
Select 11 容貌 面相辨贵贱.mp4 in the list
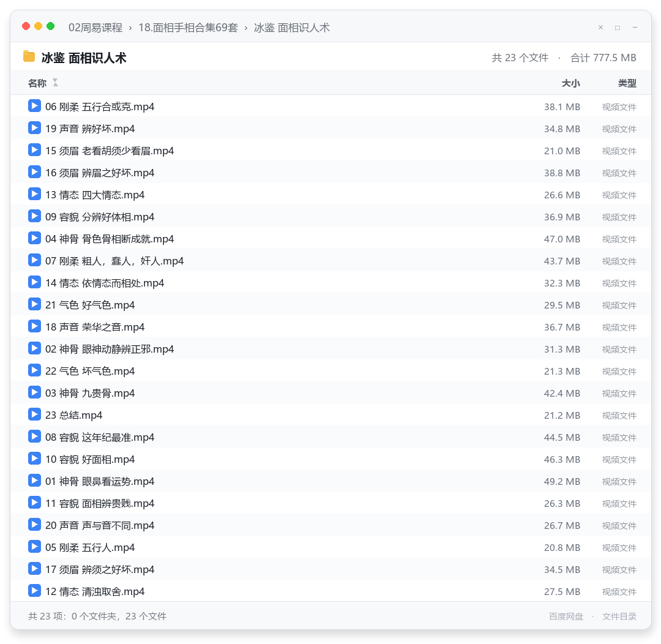tap(100, 503)
